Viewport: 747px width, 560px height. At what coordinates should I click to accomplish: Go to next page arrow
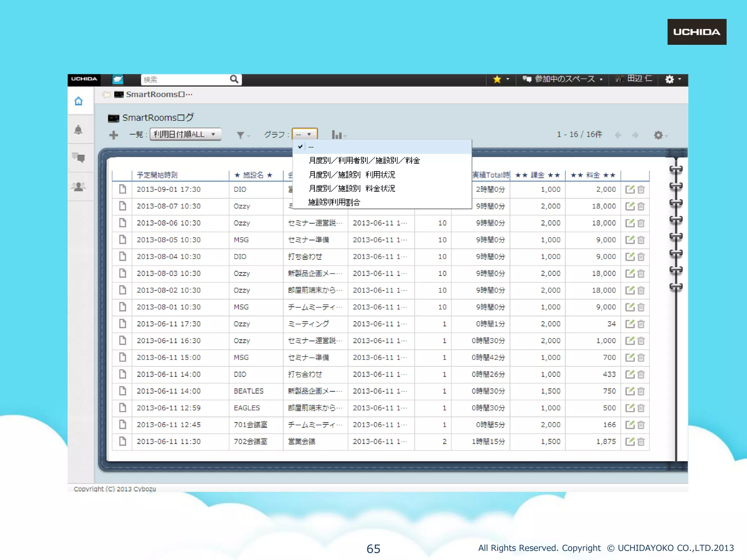click(635, 135)
